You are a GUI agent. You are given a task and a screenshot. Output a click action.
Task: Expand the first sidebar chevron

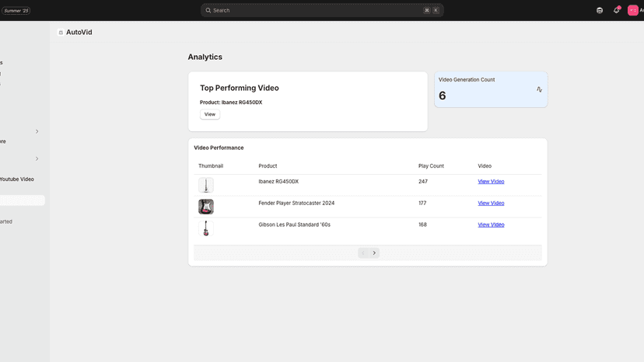click(x=37, y=131)
